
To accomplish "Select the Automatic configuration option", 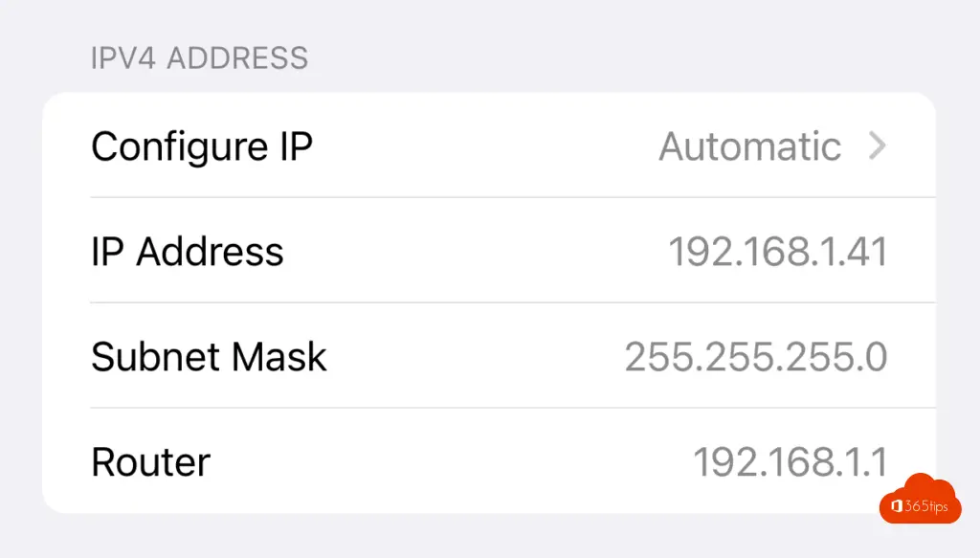I will (x=750, y=146).
